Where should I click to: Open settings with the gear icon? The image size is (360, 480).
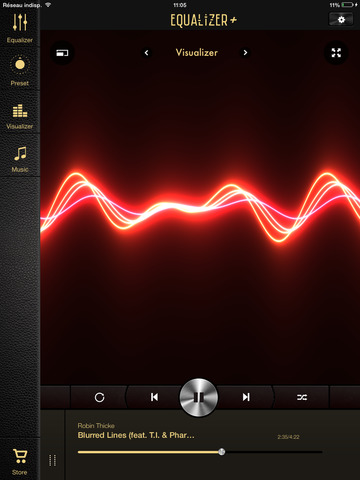pyautogui.click(x=341, y=20)
